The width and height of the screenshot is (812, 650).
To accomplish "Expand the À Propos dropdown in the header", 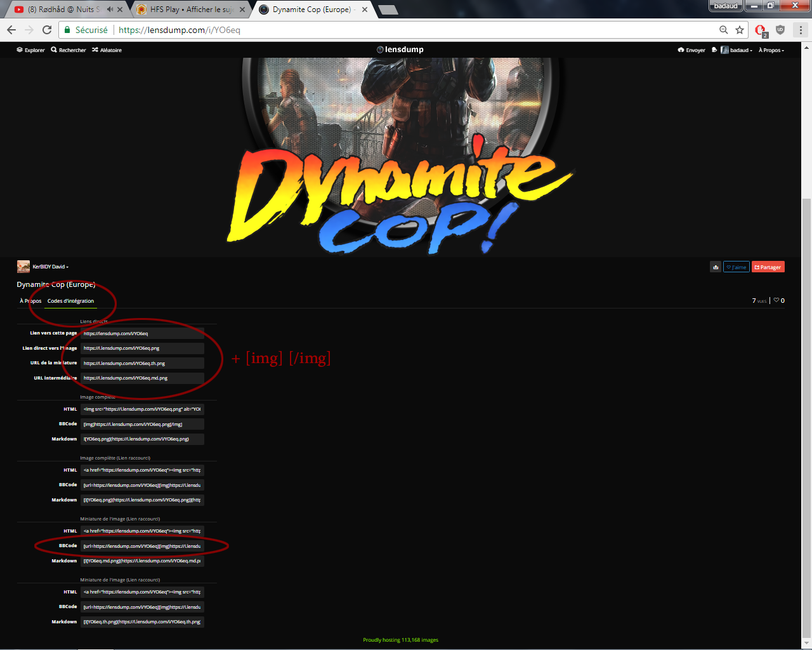I will pos(771,50).
